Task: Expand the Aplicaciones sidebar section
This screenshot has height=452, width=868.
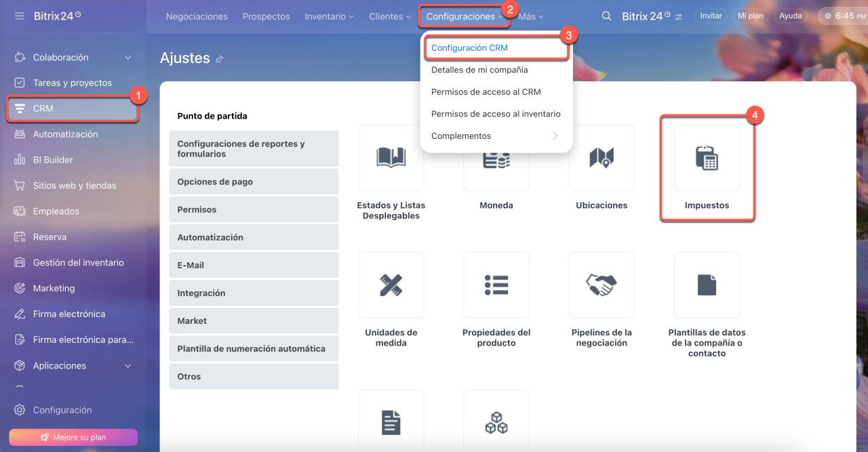Action: 128,366
